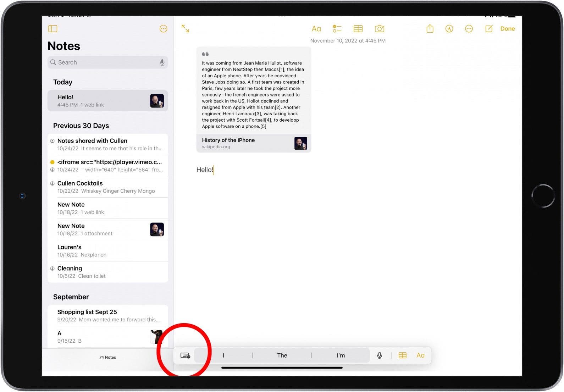The height and width of the screenshot is (392, 564).
Task: Share the current note
Action: pos(430,29)
